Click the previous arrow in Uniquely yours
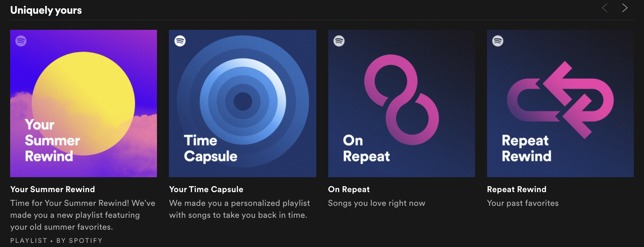The height and width of the screenshot is (247, 644). pyautogui.click(x=605, y=8)
